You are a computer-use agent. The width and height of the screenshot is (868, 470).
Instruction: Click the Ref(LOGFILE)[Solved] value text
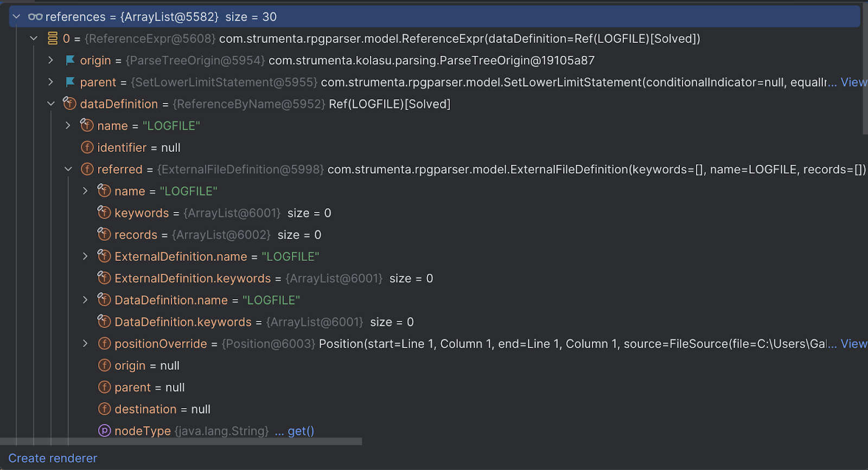[x=390, y=104]
